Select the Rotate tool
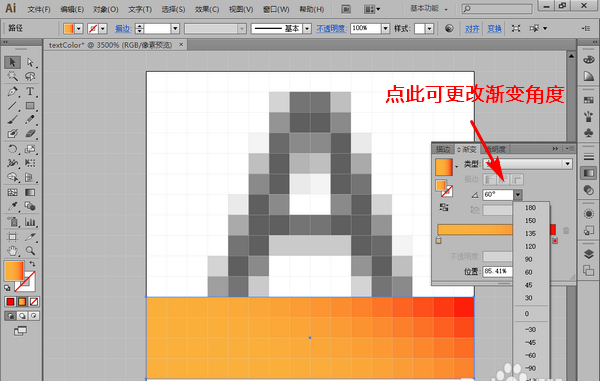Image resolution: width=600 pixels, height=381 pixels. tap(12, 149)
